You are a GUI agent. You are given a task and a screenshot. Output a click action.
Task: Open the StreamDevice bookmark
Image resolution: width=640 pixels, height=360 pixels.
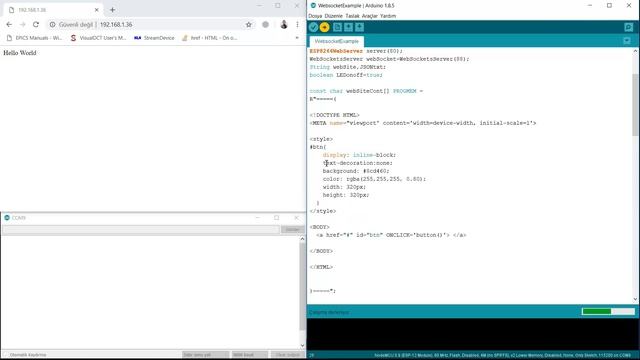click(154, 38)
